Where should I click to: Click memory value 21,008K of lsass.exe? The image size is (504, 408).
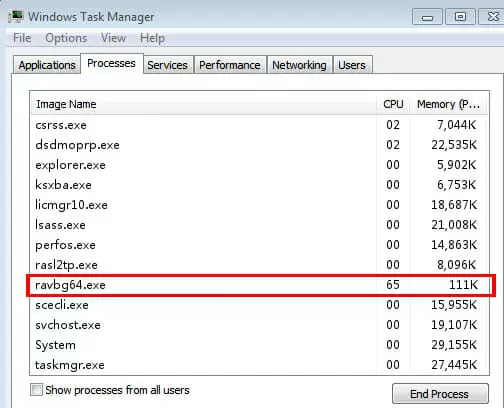pos(454,225)
